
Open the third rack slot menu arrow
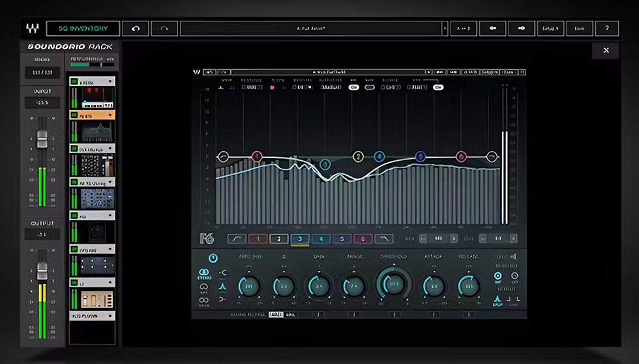[x=110, y=148]
